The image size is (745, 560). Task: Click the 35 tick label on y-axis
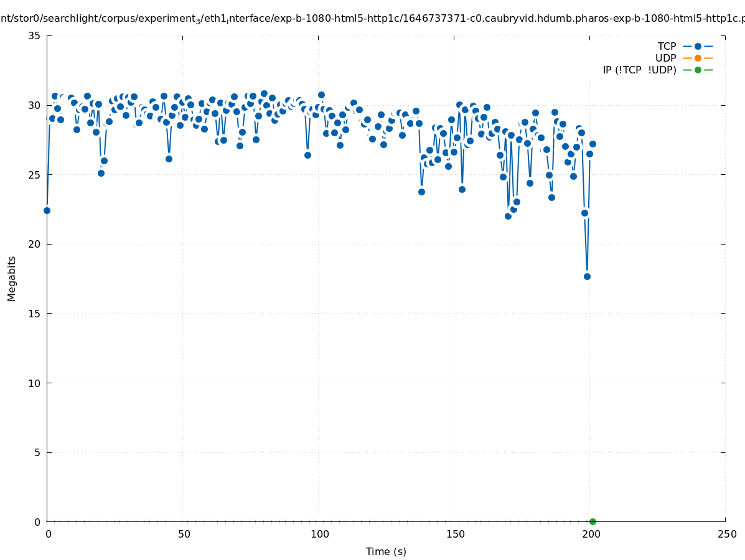(34, 35)
